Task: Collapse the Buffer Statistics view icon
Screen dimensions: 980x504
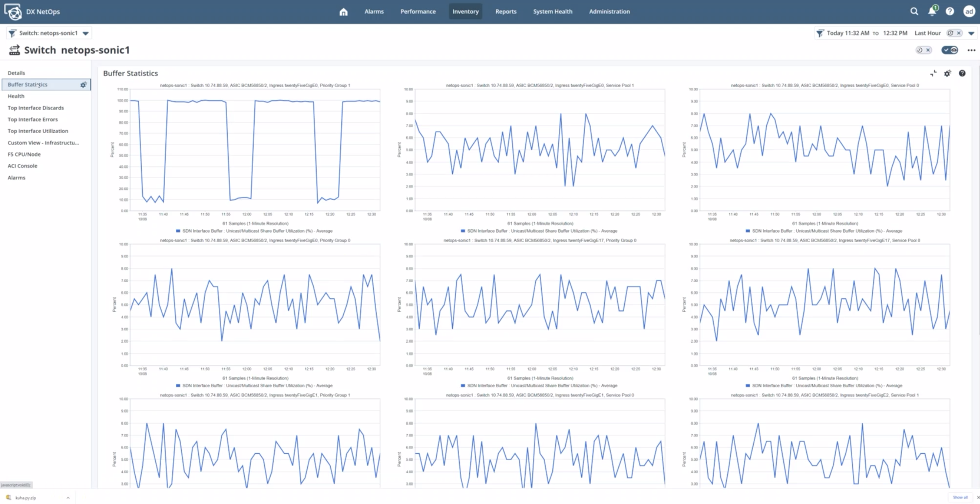Action: (x=933, y=73)
